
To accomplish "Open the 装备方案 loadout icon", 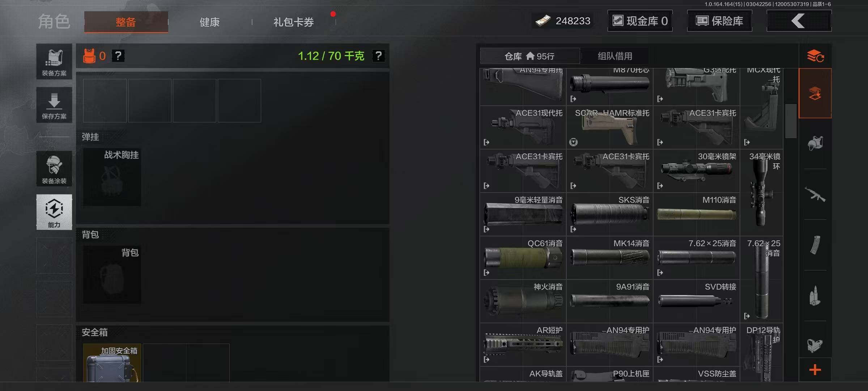I will point(54,62).
